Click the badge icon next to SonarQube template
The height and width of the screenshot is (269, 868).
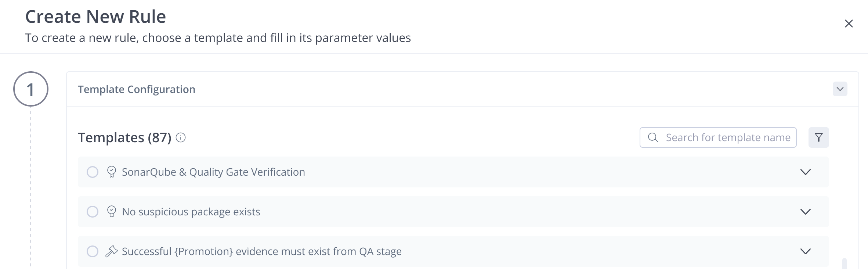click(x=111, y=172)
